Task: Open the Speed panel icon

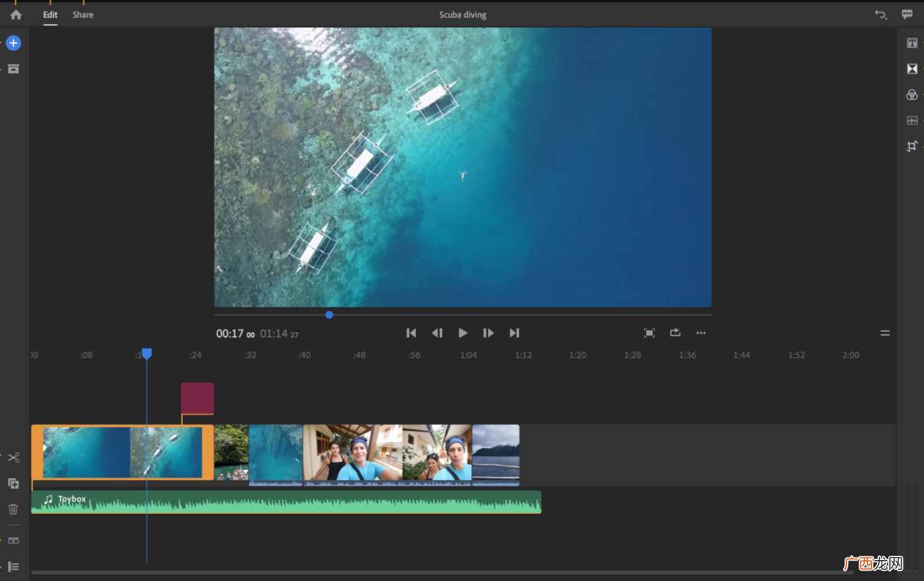Action: (x=912, y=121)
